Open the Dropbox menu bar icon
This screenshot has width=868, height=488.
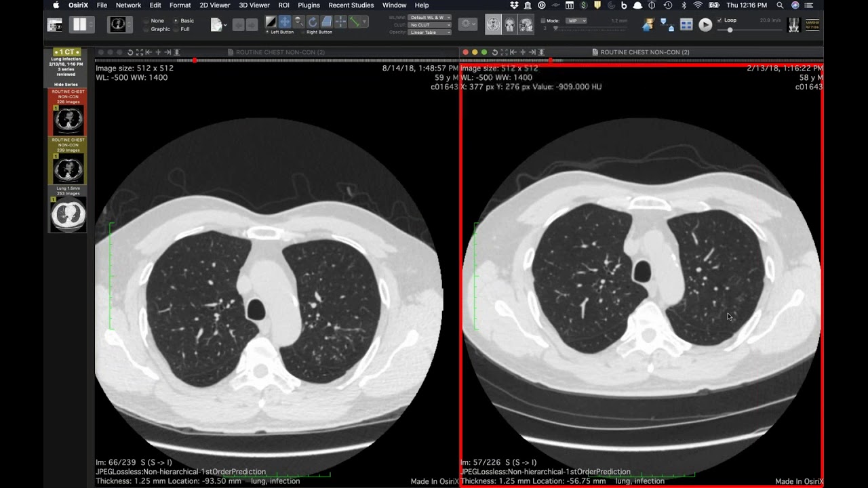[x=514, y=5]
